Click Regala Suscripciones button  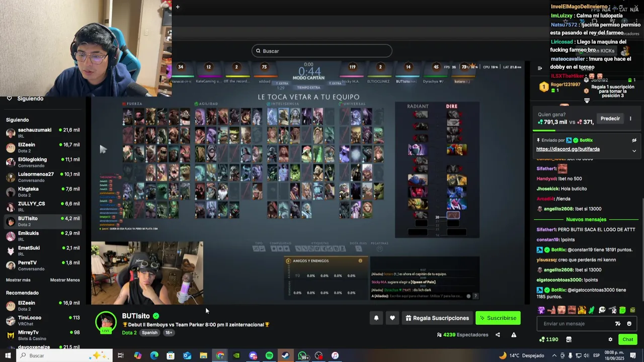coord(437,318)
